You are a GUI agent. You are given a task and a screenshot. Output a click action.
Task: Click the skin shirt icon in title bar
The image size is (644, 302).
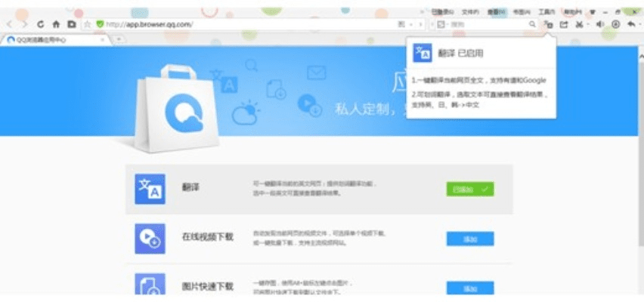click(x=593, y=12)
